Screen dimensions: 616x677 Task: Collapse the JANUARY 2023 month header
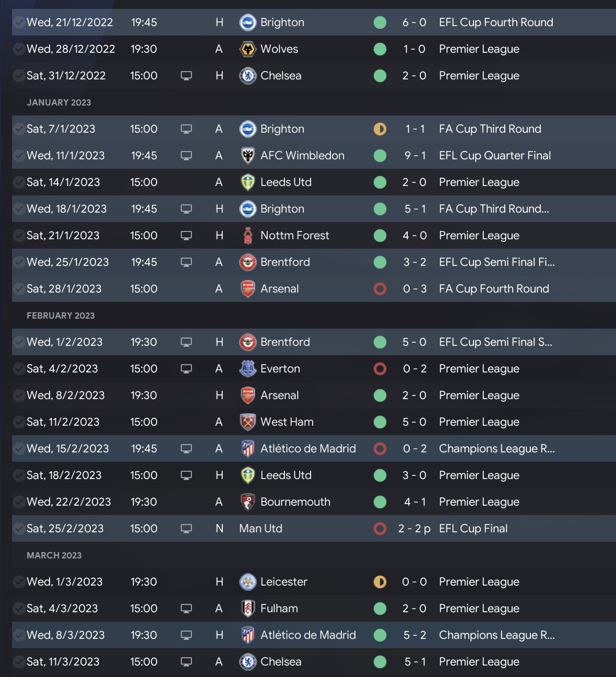[59, 102]
